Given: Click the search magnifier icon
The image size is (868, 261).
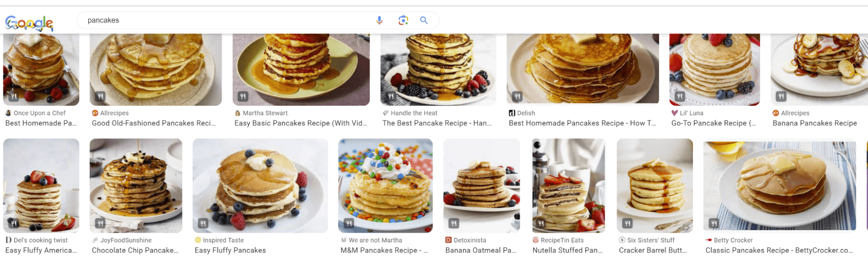Looking at the screenshot, I should pos(423,20).
